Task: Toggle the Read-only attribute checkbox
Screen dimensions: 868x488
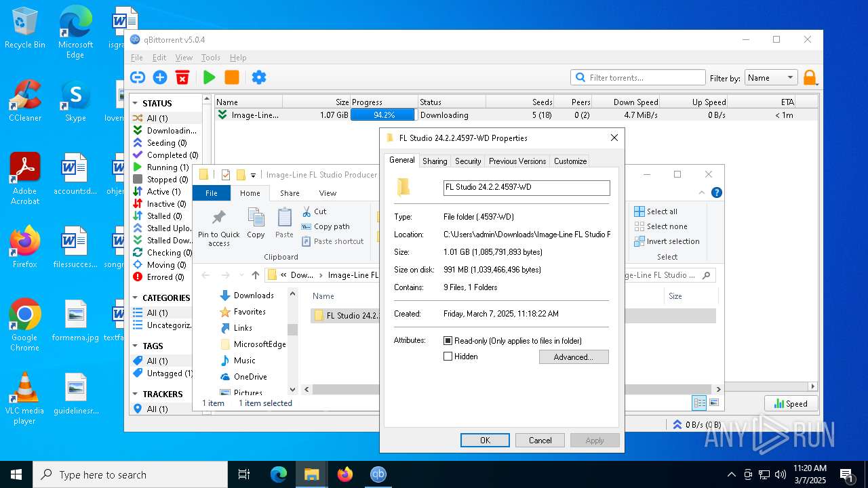Action: (448, 341)
